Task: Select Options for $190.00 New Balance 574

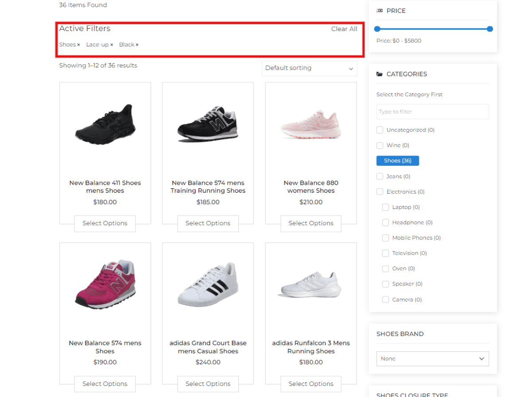Action: (x=105, y=384)
